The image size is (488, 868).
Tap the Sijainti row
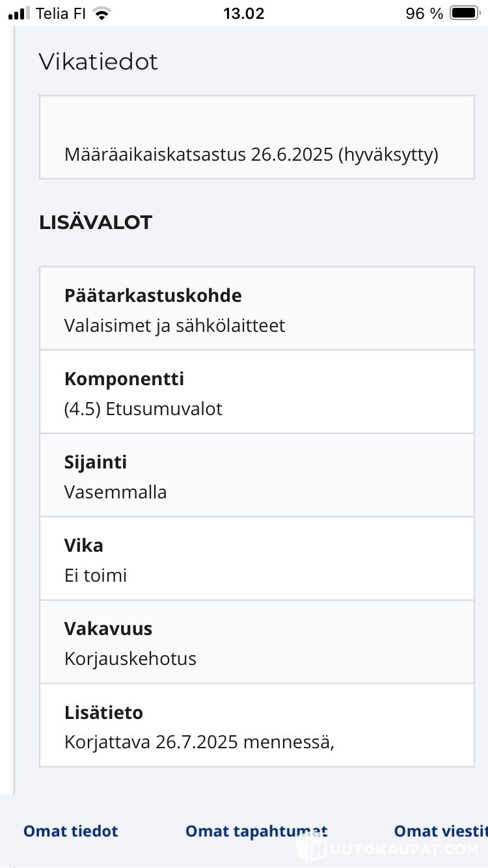pyautogui.click(x=257, y=476)
